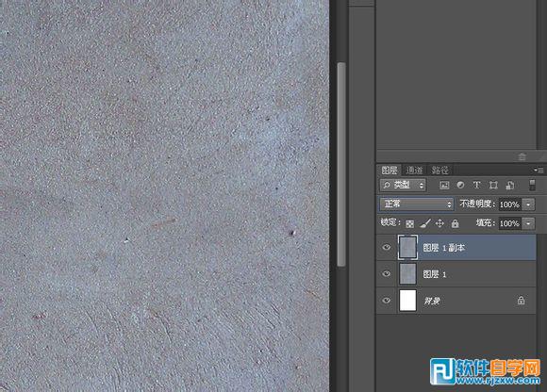Image resolution: width=547 pixels, height=392 pixels.
Task: Click the lock all padlock icon
Action: [x=455, y=223]
